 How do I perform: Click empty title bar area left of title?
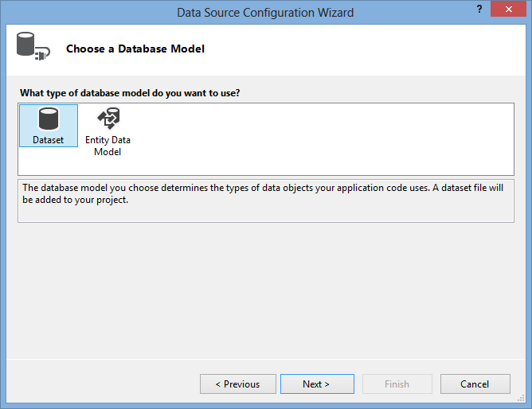coord(80,13)
